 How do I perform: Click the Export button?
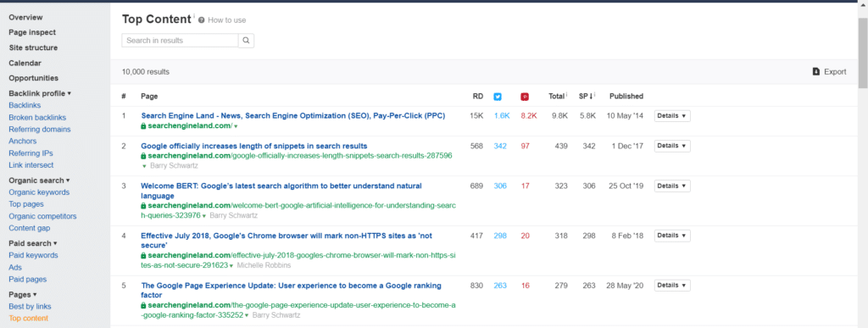pos(829,71)
